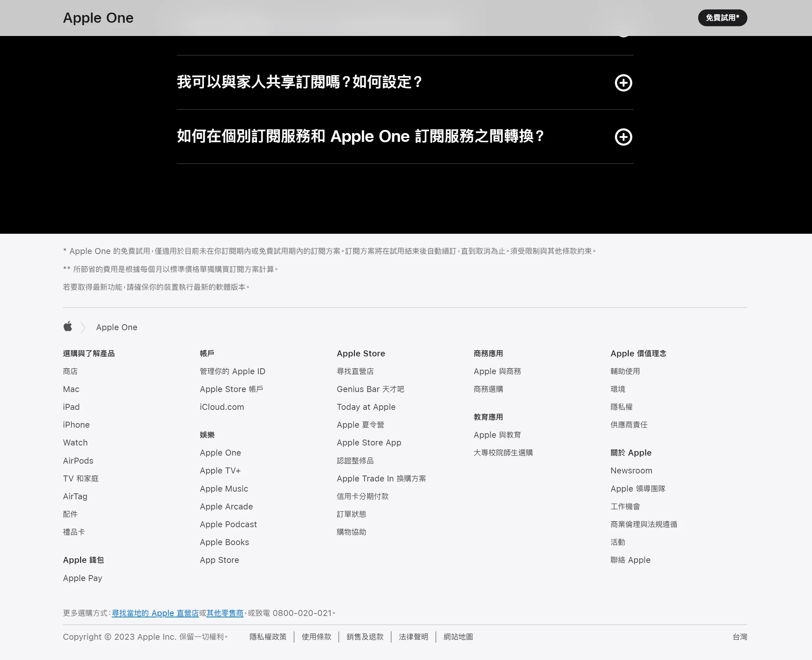
Task: Click Apple Trade In 換購方案 link
Action: click(x=381, y=478)
